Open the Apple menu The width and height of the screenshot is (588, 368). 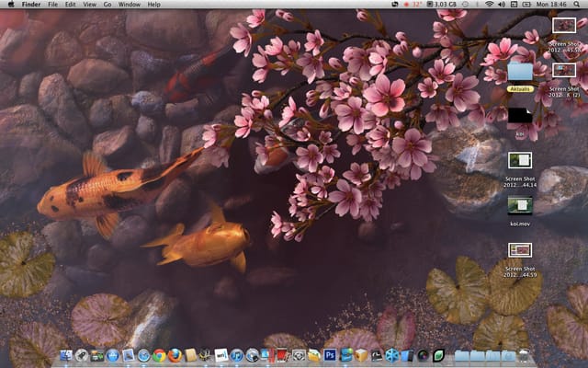(11, 4)
